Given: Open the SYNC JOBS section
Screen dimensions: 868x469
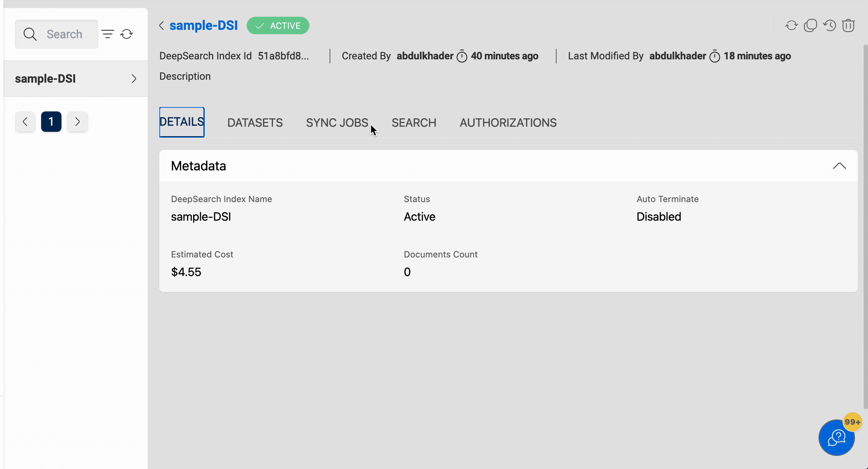Looking at the screenshot, I should pos(337,122).
